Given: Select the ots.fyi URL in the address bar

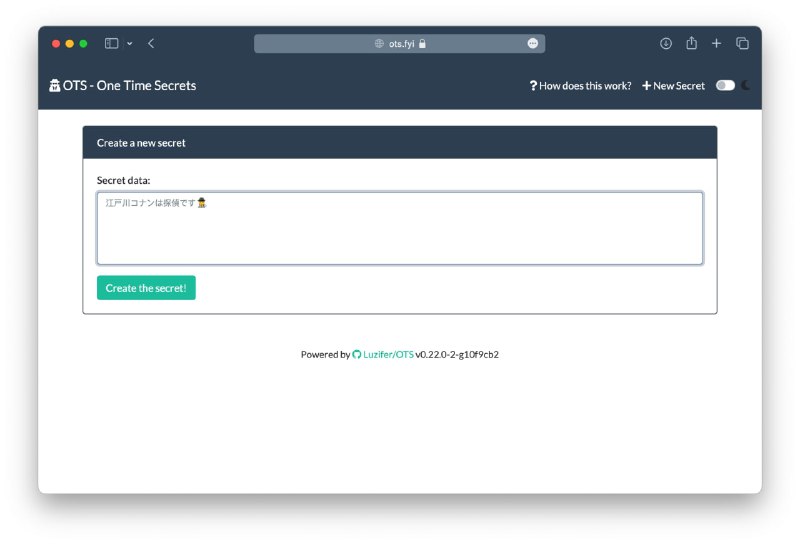Looking at the screenshot, I should [x=400, y=44].
